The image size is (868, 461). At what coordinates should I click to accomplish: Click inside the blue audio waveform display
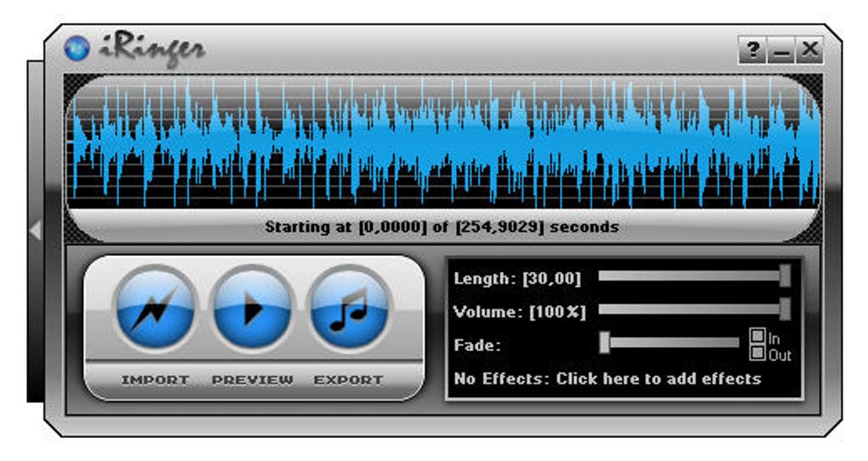[x=443, y=143]
